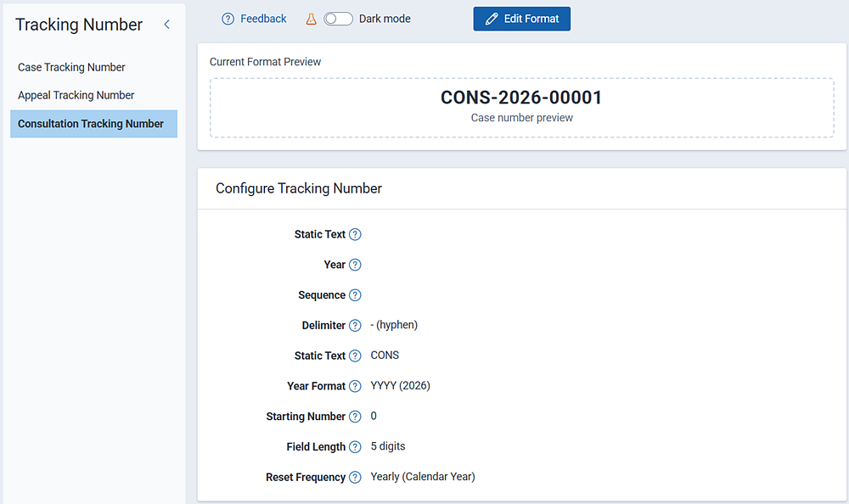This screenshot has width=849, height=504.
Task: Click the '5 digits' field length value
Action: (388, 446)
